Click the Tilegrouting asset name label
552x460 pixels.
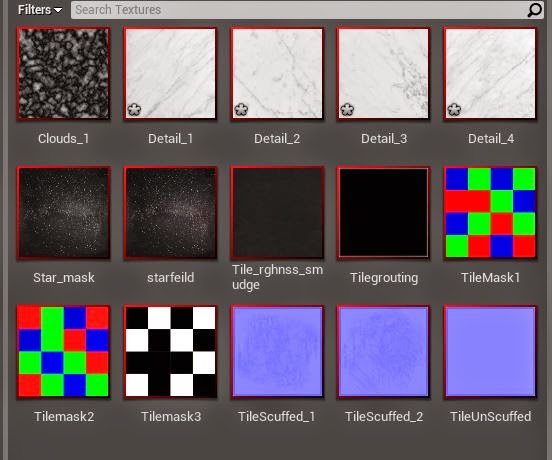click(x=384, y=278)
